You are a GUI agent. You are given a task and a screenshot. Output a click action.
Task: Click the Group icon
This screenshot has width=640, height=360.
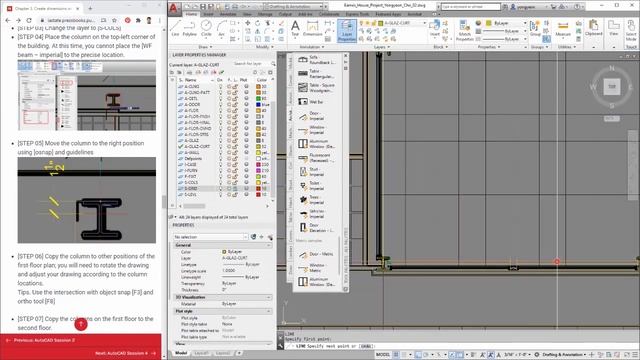(x=535, y=28)
